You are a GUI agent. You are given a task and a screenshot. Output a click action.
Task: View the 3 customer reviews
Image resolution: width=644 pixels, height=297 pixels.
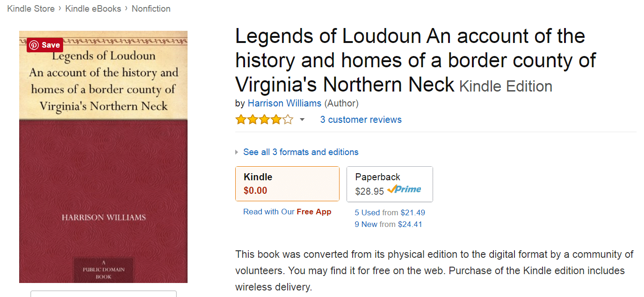pos(361,120)
